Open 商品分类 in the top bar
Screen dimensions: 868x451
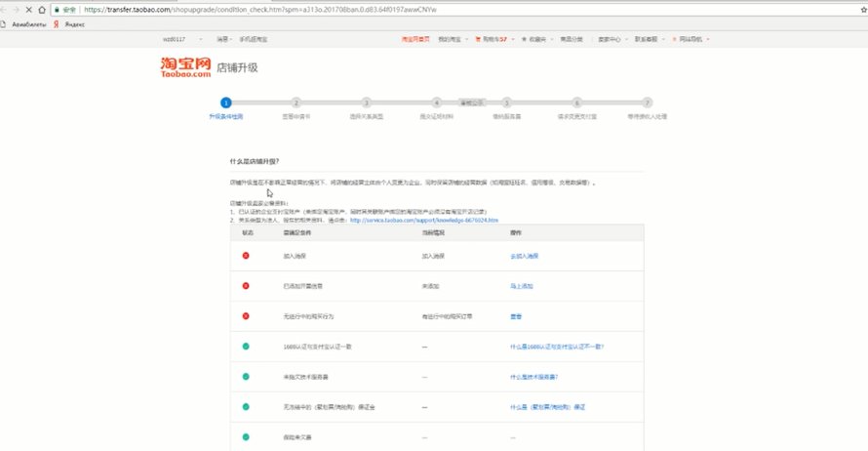pos(572,39)
